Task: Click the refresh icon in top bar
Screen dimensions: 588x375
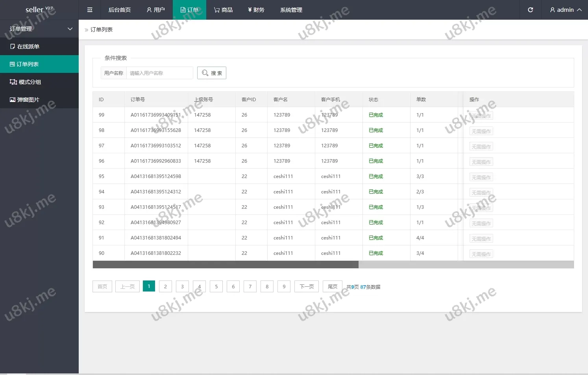Action: pyautogui.click(x=530, y=10)
